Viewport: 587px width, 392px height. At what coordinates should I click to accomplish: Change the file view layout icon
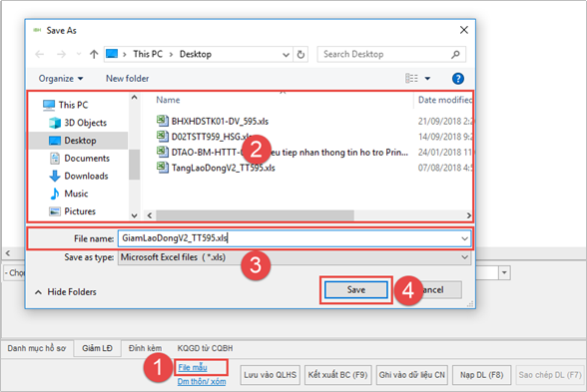coord(411,78)
